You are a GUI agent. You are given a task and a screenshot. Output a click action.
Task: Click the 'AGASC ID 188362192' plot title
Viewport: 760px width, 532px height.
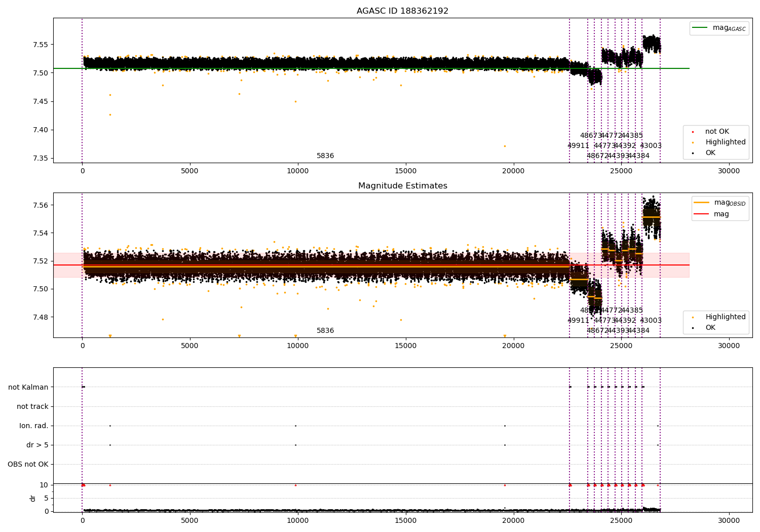402,11
